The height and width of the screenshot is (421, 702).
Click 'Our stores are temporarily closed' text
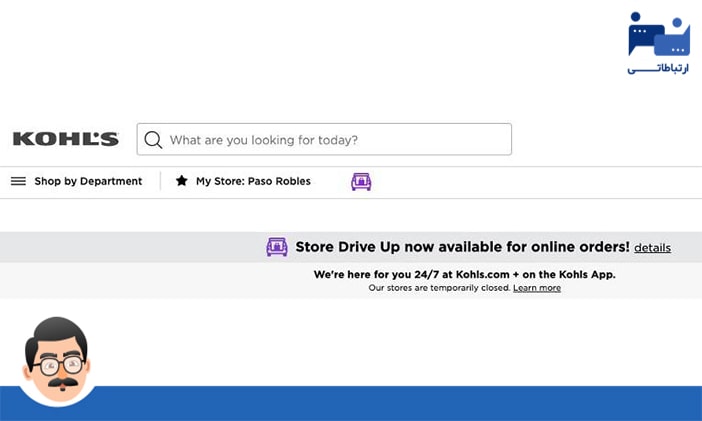tap(439, 288)
